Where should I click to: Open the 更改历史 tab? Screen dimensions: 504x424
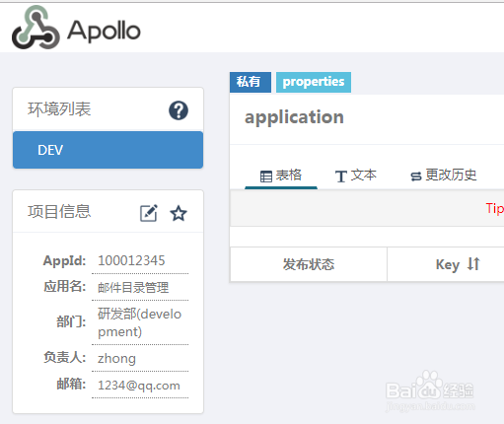[x=444, y=176]
